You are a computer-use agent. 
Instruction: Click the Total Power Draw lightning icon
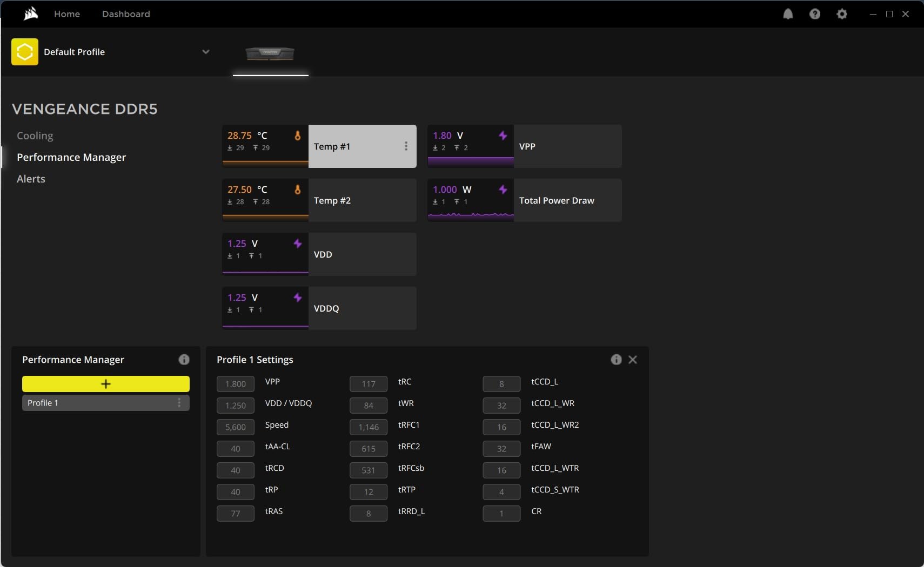coord(503,190)
